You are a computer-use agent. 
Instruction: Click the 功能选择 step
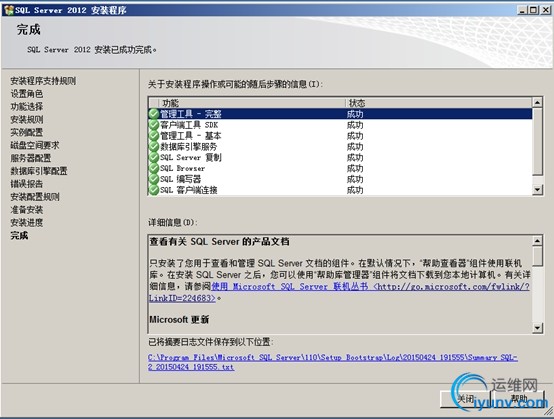[27, 106]
